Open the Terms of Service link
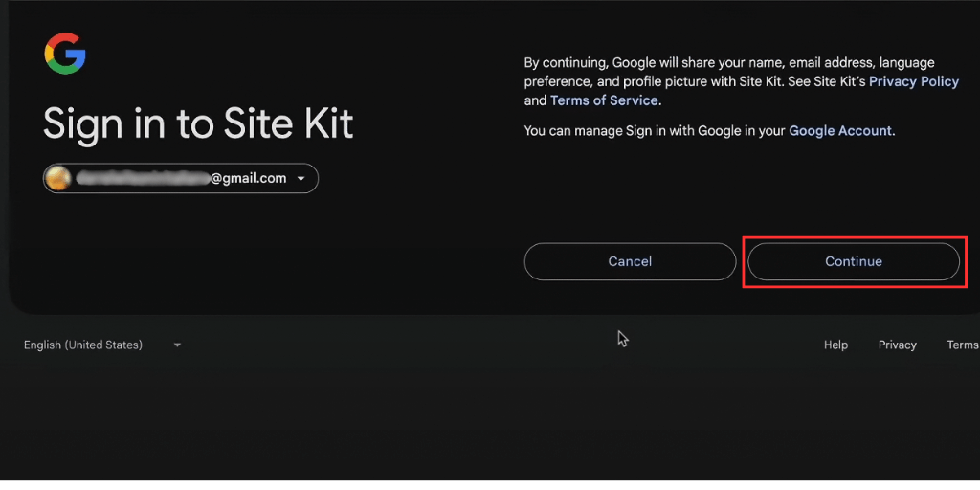This screenshot has width=980, height=490. 604,100
